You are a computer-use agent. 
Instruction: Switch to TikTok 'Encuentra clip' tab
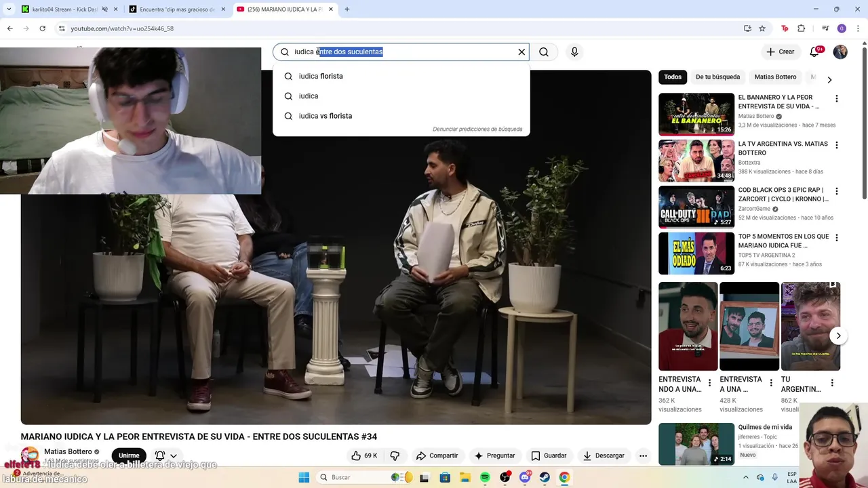point(176,9)
